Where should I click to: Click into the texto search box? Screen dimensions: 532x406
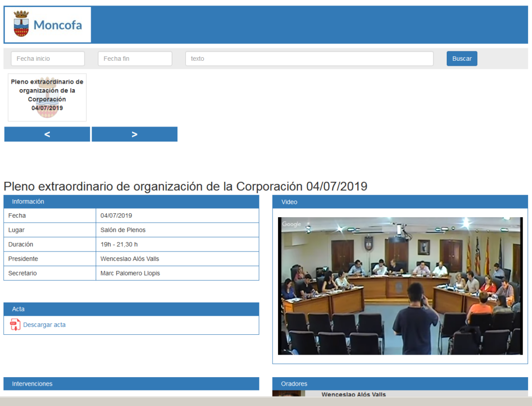tap(309, 59)
